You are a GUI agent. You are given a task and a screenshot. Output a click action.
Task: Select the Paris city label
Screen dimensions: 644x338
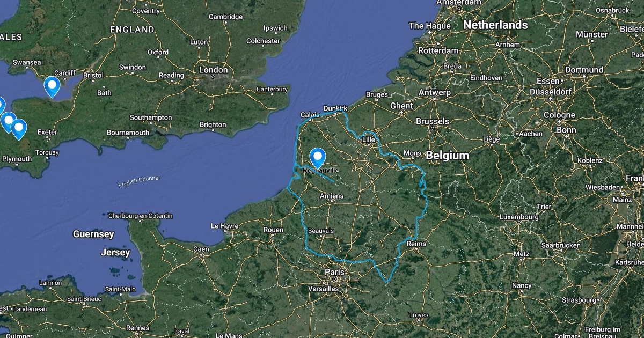(x=334, y=273)
